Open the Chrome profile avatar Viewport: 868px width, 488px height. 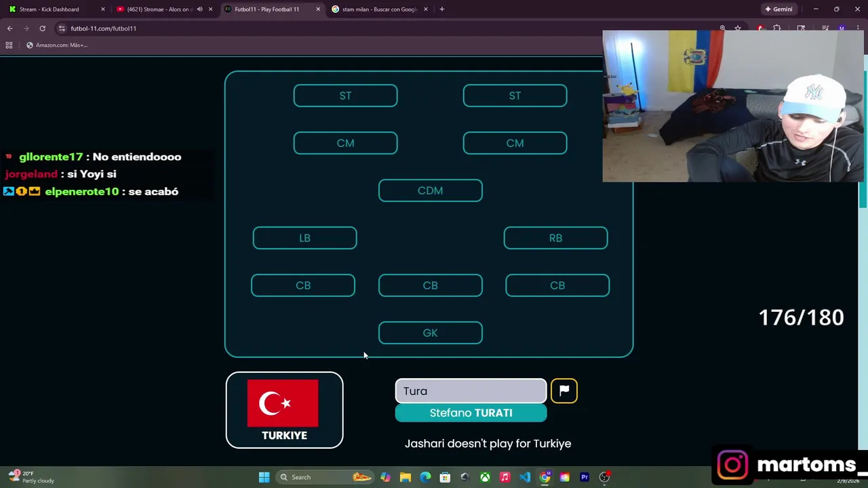click(842, 28)
